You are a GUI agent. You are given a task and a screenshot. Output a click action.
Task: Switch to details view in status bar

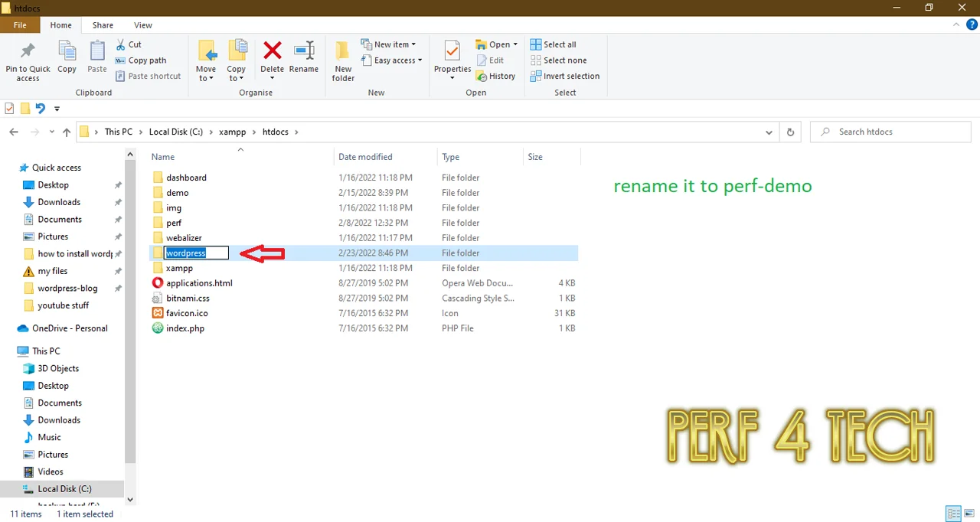tap(954, 514)
